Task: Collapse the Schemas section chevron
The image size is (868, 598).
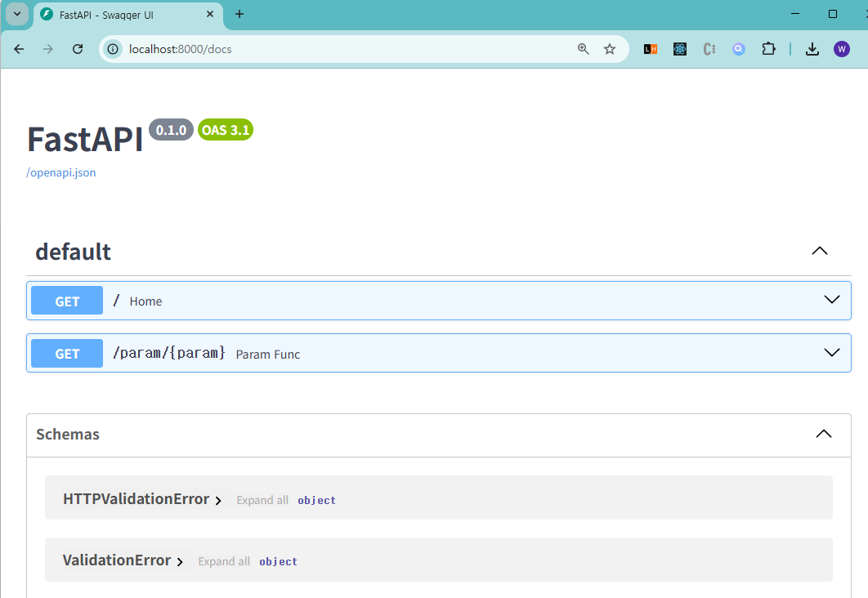Action: coord(824,435)
